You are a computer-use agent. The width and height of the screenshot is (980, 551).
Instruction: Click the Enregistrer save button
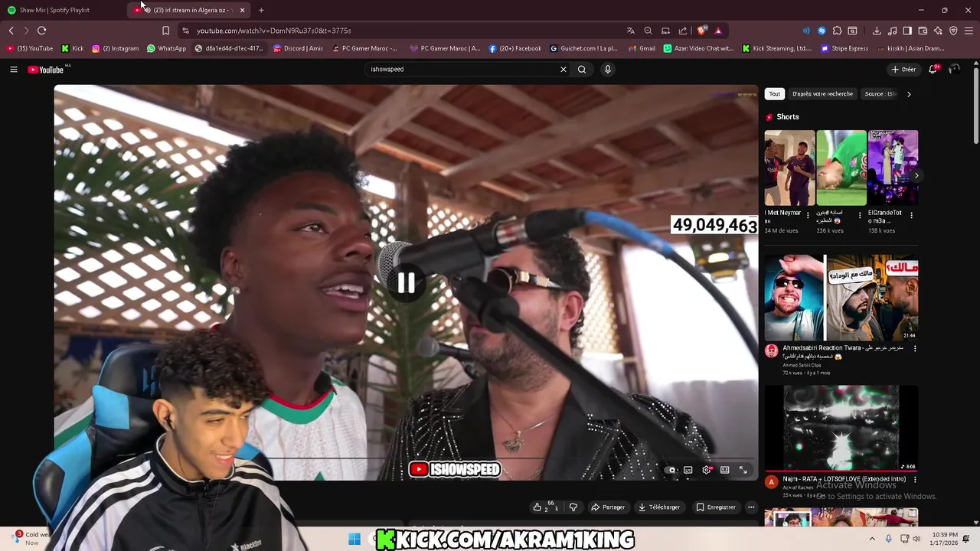(x=716, y=507)
